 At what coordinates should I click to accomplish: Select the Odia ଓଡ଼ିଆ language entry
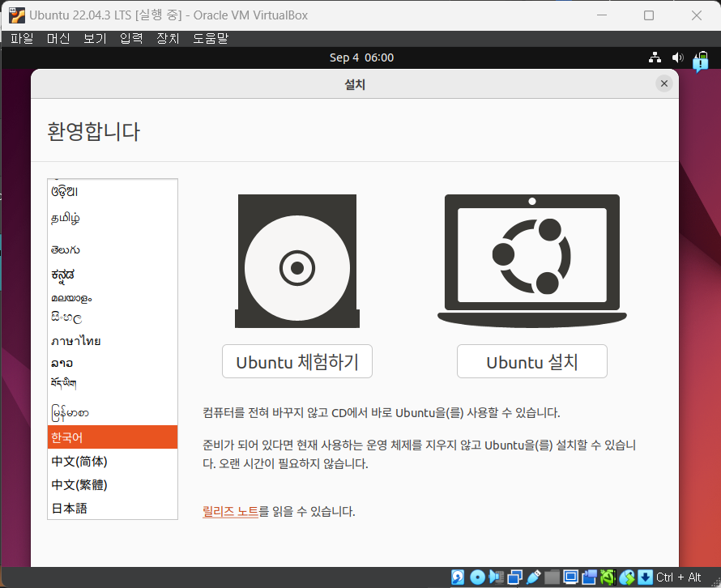[x=113, y=191]
